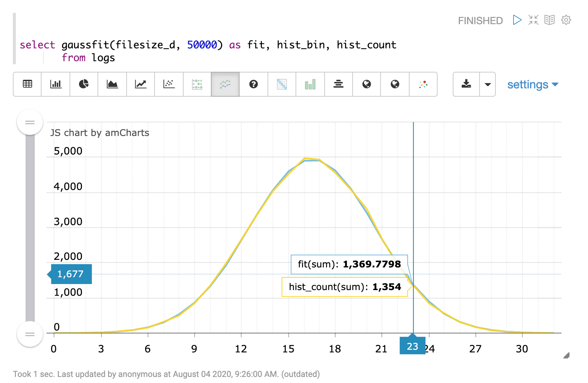Image resolution: width=588 pixels, height=383 pixels.
Task: Select the bar chart visualization
Action: click(x=56, y=84)
